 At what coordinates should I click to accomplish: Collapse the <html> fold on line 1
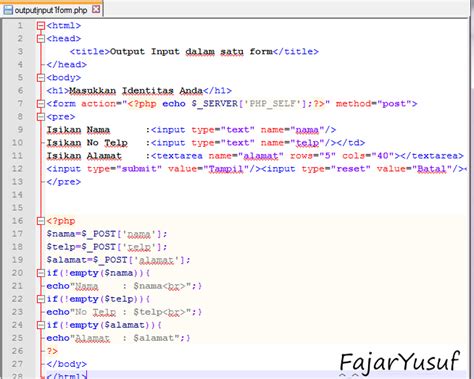[41, 26]
